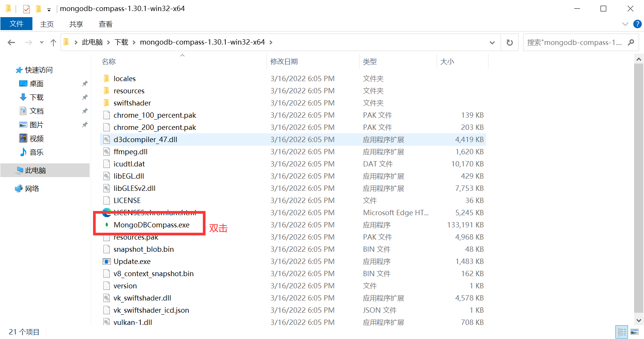Screen dimensions: 644x339
Task: Go up one folder level
Action: pos(53,42)
